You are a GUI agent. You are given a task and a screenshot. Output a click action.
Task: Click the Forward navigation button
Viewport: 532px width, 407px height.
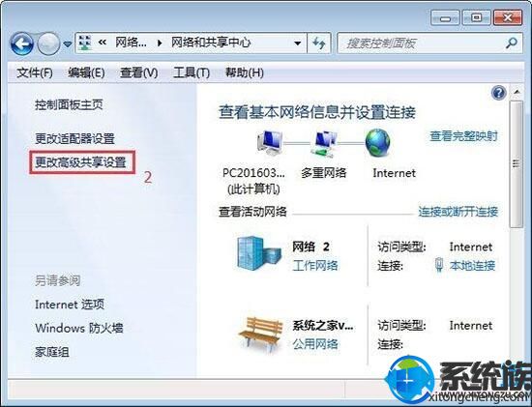(x=48, y=44)
